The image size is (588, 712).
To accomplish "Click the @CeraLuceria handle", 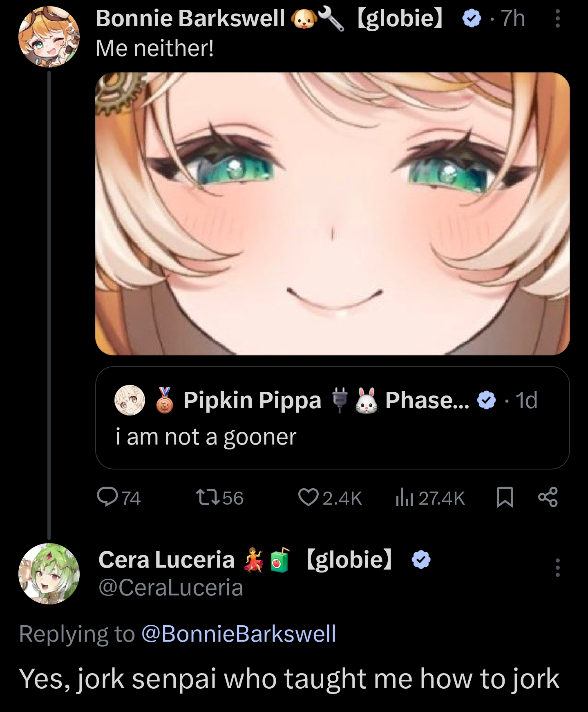I will pyautogui.click(x=171, y=588).
